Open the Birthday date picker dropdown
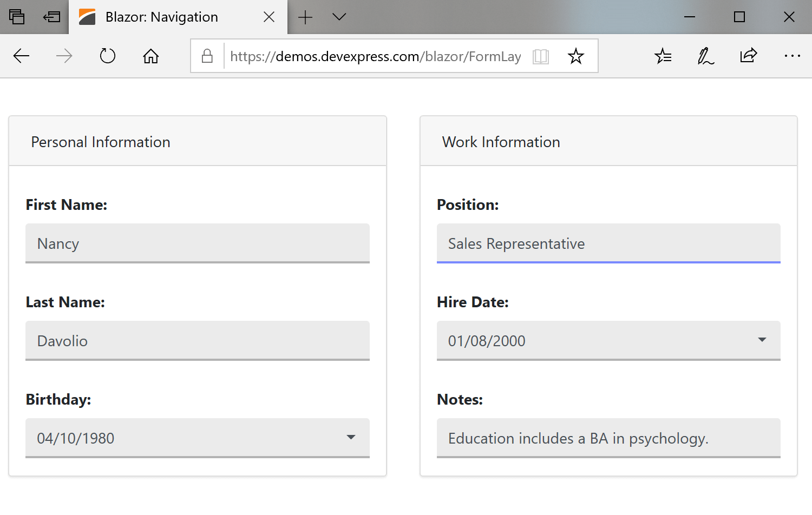Screen dimensions: 812x515 [x=351, y=437]
